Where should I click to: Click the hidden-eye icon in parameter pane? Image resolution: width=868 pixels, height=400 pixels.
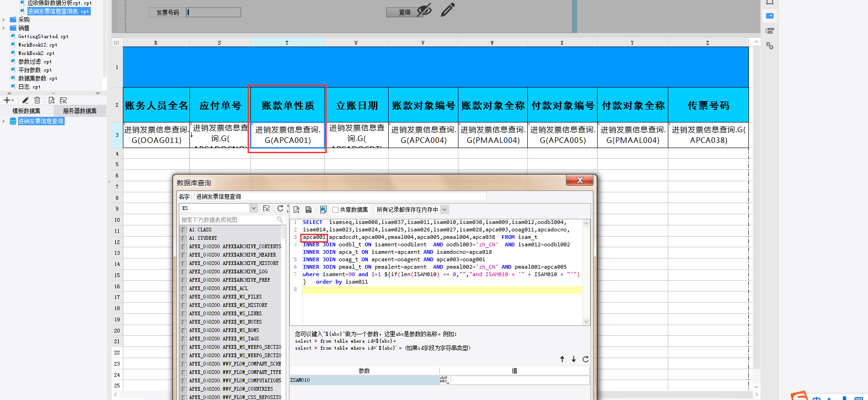point(424,10)
